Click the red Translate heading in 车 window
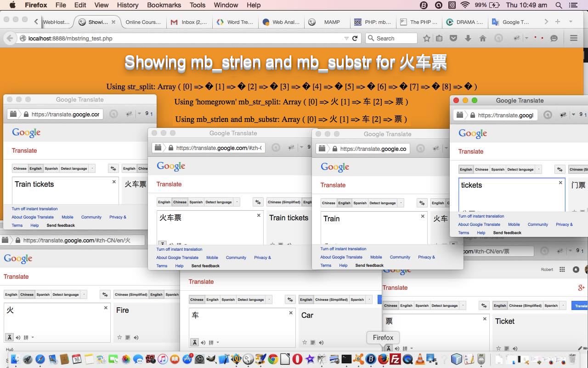The height and width of the screenshot is (368, 588). coord(201,282)
